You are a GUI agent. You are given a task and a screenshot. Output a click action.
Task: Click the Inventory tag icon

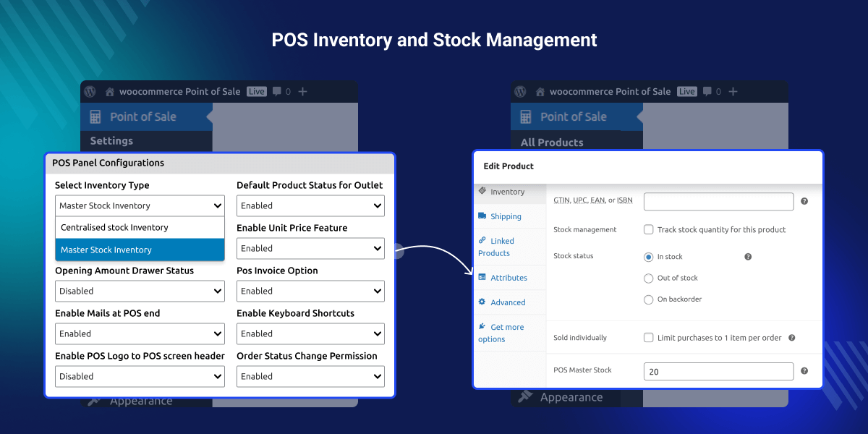point(482,191)
